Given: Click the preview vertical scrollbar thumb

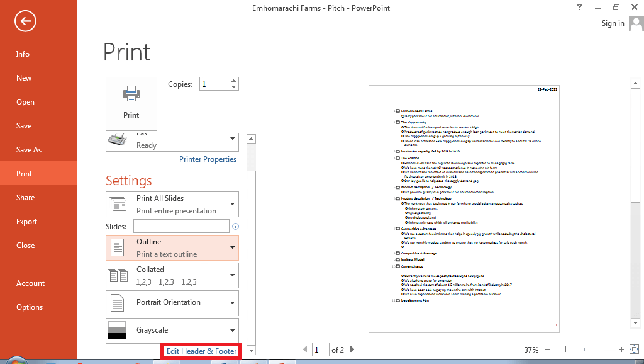Looking at the screenshot, I should tap(635, 145).
